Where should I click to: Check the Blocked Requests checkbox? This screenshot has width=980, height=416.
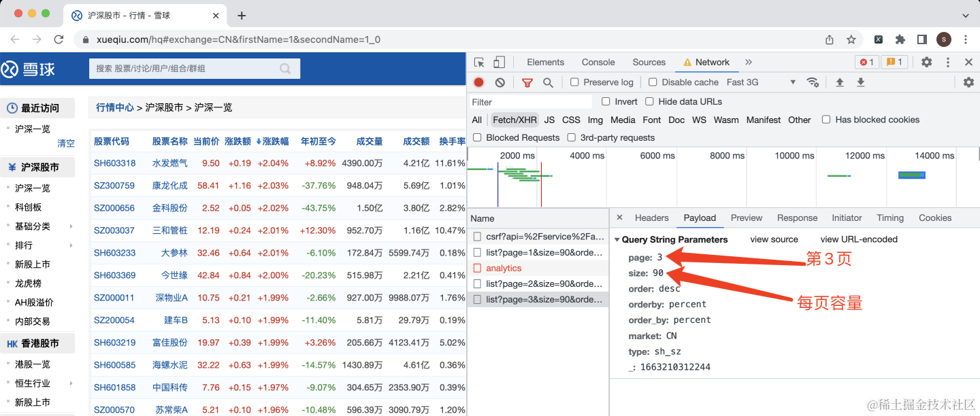click(477, 137)
